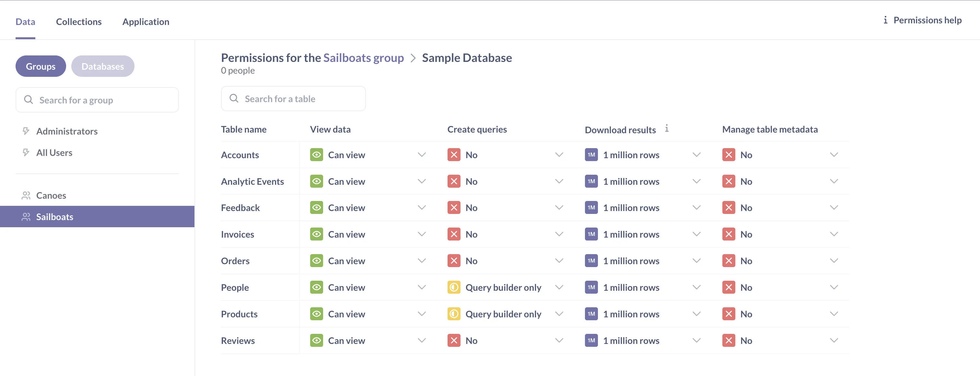
Task: Click the eye icon for Accounts view data
Action: (x=316, y=155)
